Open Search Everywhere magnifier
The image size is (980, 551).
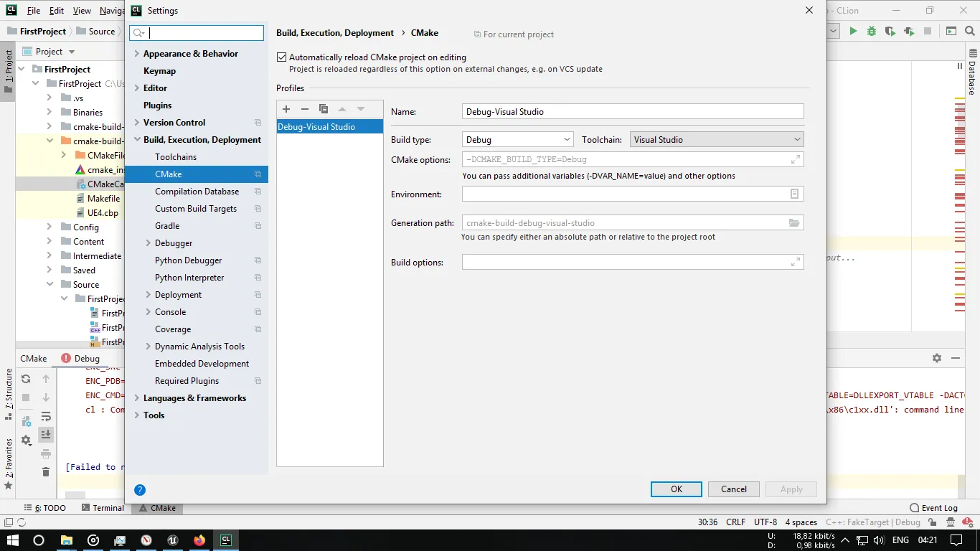pos(970,31)
